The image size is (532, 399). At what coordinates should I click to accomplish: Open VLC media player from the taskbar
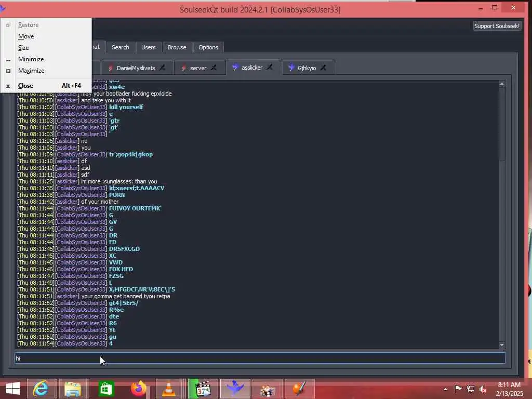coord(169,389)
